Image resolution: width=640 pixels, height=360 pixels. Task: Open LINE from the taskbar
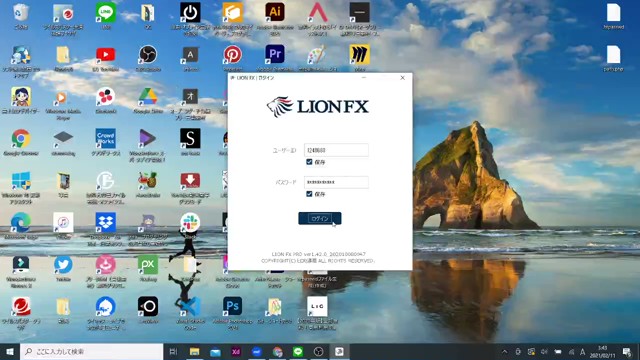(x=298, y=351)
